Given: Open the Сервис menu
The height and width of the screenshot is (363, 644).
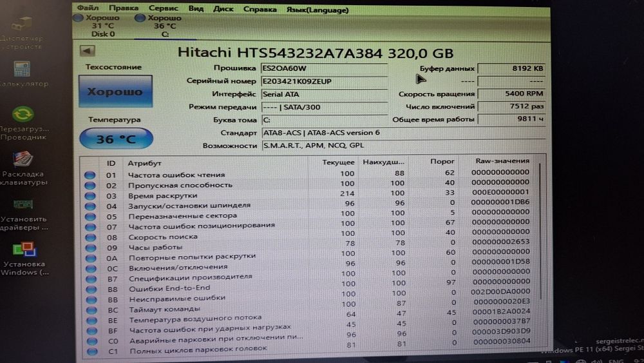Looking at the screenshot, I should [164, 8].
